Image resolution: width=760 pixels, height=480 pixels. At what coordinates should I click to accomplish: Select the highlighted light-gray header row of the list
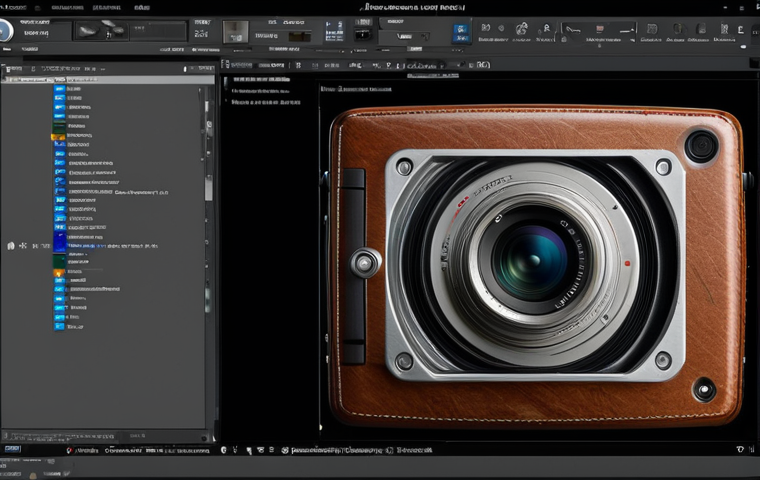click(109, 80)
